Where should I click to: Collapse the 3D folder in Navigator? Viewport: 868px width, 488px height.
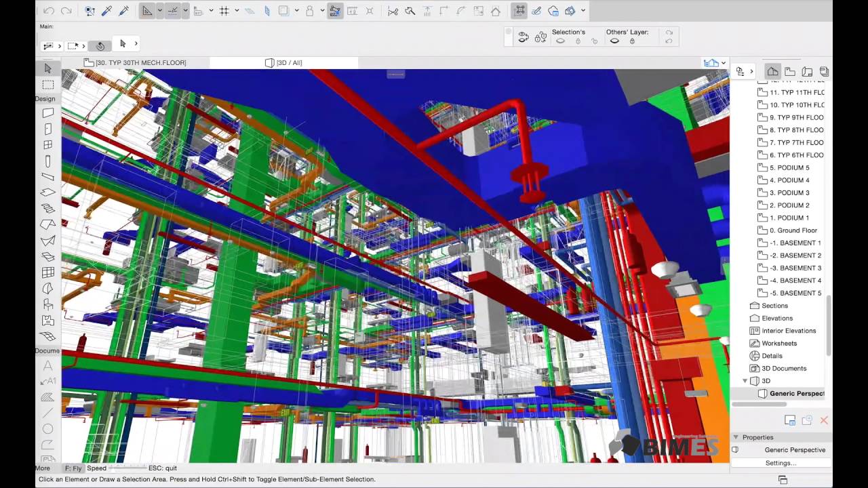[x=745, y=381]
